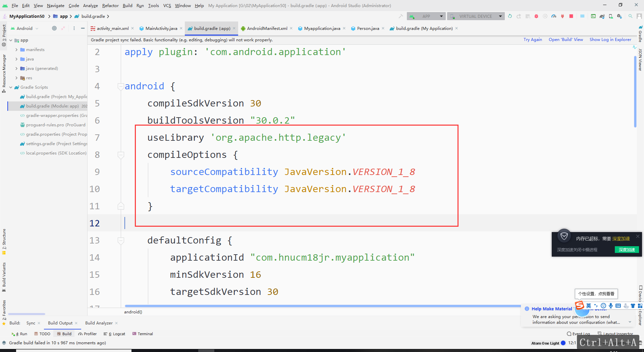Open the Refactor menu
This screenshot has width=644, height=352.
(x=110, y=5)
